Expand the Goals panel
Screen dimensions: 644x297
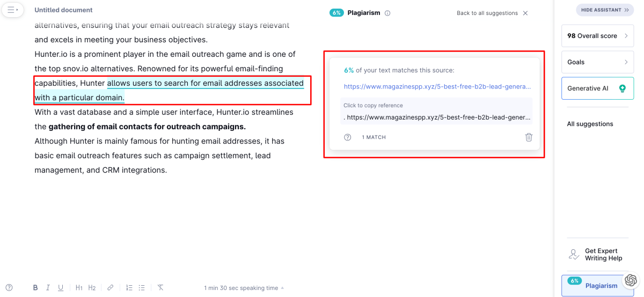click(597, 62)
